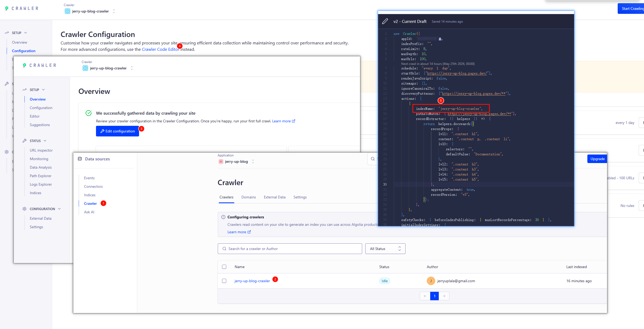Click the Idle status badge in the crawler row
Viewport: 644px width, 329px height.
point(384,281)
